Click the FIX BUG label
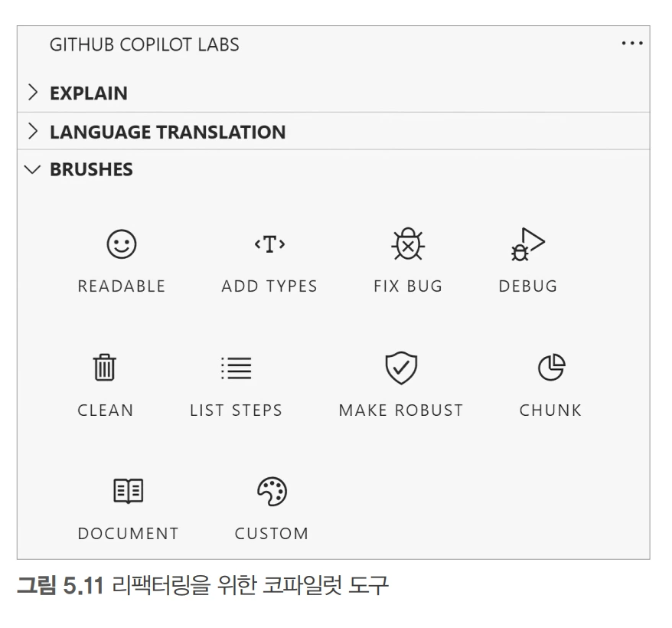Image resolution: width=672 pixels, height=628 pixels. coord(408,286)
